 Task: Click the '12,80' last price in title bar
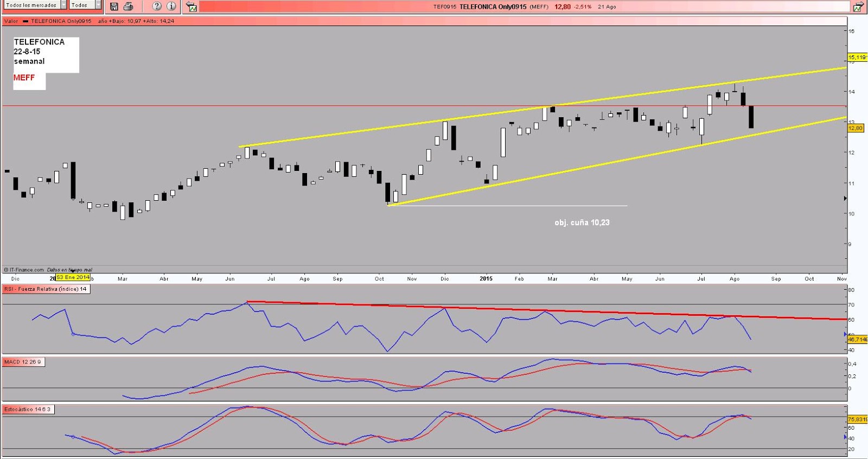[563, 7]
